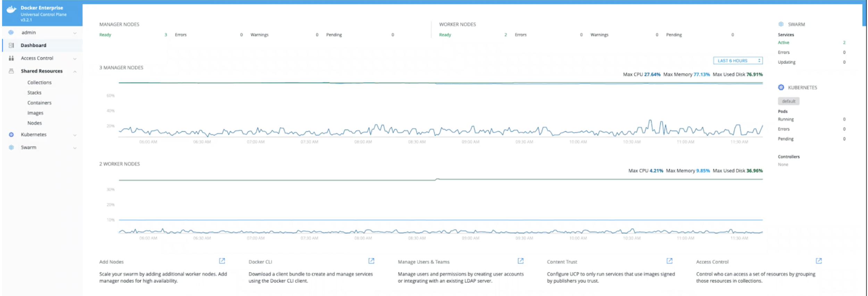Click the Kubernetes wheel icon in sidebar
Viewport: 868px width, 296px height.
11,134
